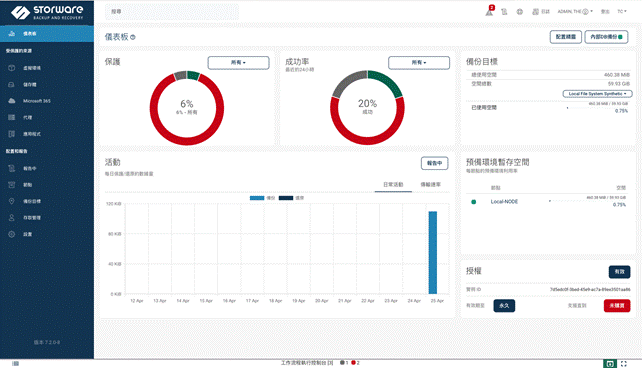
Task: Toggle the dark blue 還原 legend swatch
Action: click(x=286, y=198)
